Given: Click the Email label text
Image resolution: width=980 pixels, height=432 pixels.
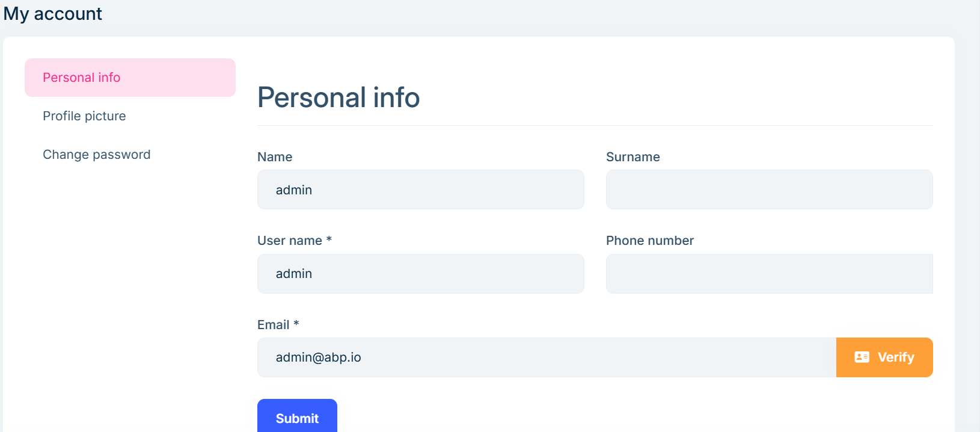Looking at the screenshot, I should 273,325.
